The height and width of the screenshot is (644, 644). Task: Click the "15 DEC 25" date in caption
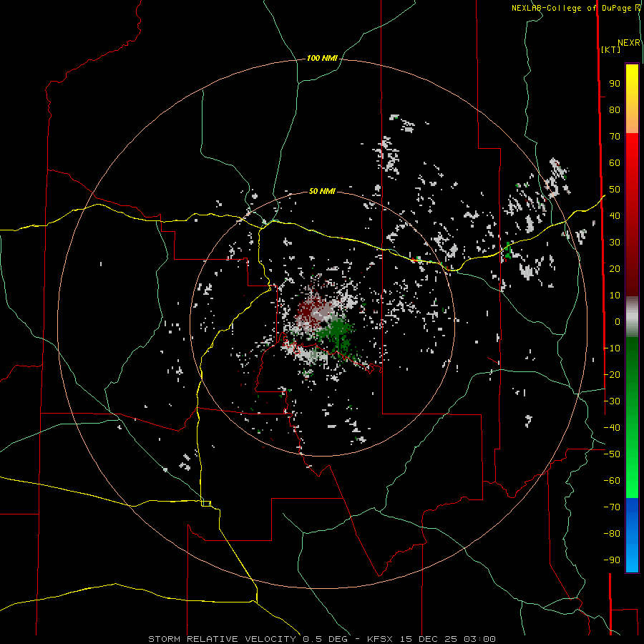click(x=429, y=639)
